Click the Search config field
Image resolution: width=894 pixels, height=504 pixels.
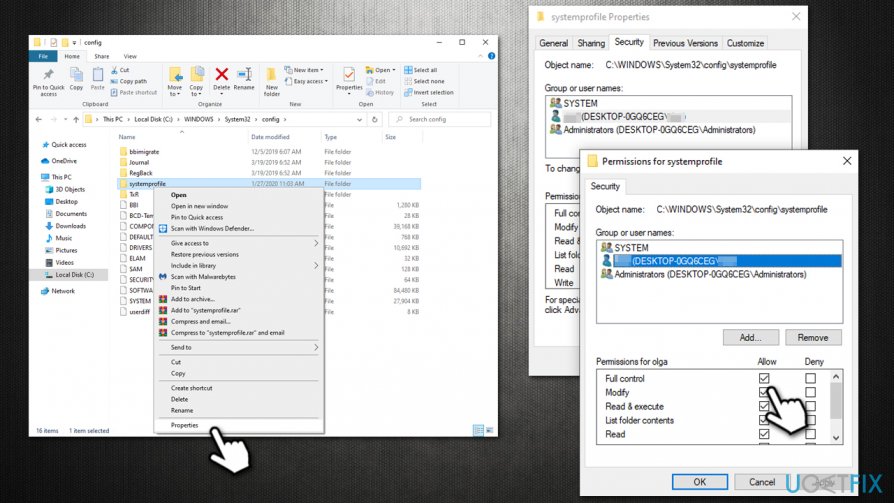coord(440,119)
